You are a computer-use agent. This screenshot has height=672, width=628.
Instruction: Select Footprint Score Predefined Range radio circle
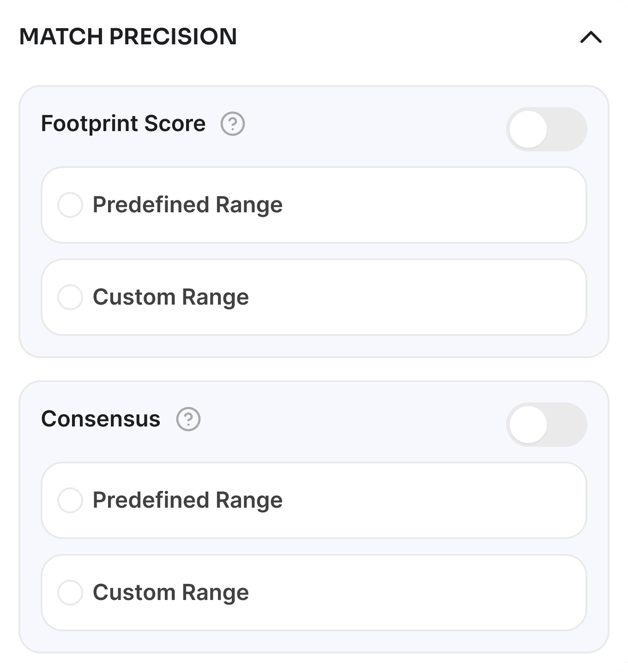70,205
